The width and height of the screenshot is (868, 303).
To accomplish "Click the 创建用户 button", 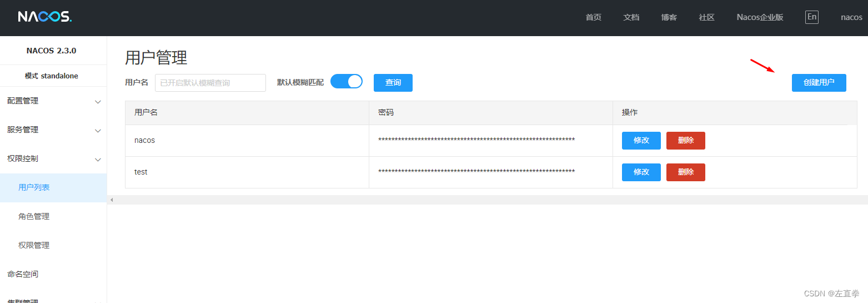I will [x=819, y=83].
